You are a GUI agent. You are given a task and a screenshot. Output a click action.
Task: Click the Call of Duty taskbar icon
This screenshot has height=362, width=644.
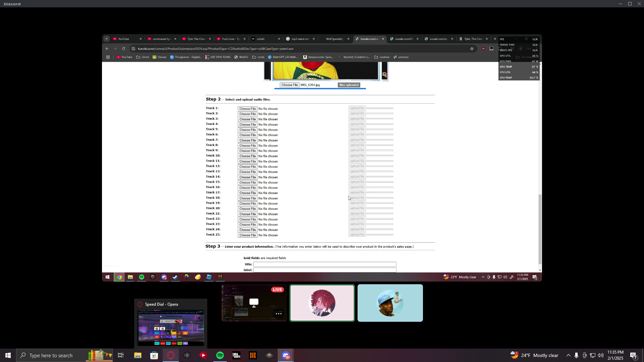click(x=236, y=355)
